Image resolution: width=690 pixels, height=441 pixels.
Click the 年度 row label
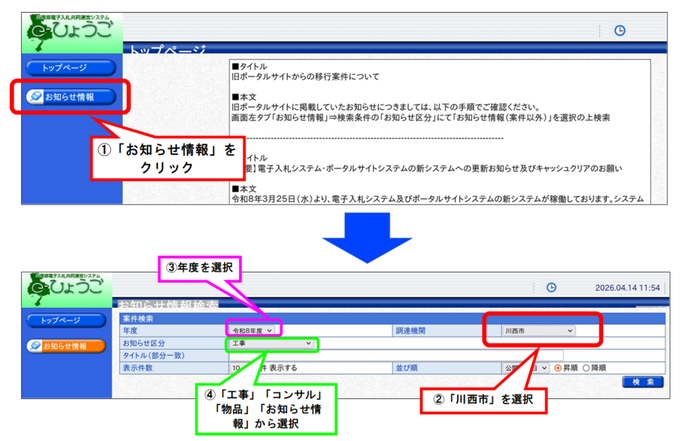[x=130, y=331]
